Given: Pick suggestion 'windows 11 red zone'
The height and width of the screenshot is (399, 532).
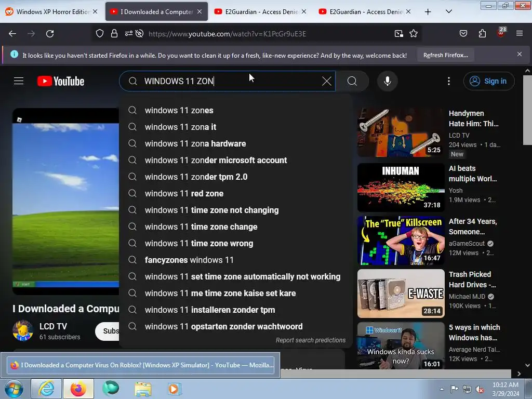Looking at the screenshot, I should pyautogui.click(x=236, y=193).
